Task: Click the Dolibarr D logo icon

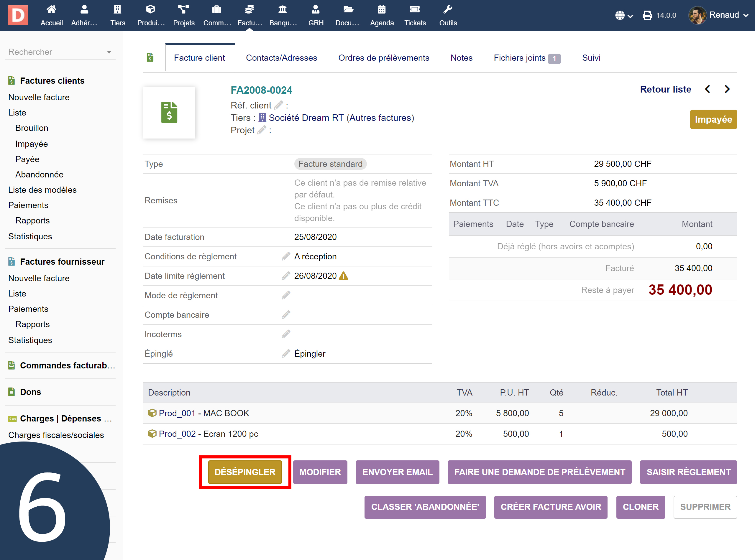Action: (x=18, y=15)
